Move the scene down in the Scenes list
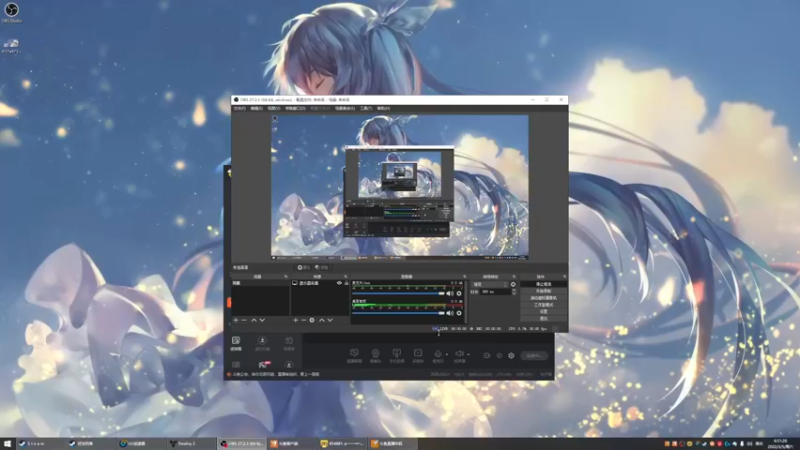This screenshot has height=450, width=800. (x=262, y=320)
